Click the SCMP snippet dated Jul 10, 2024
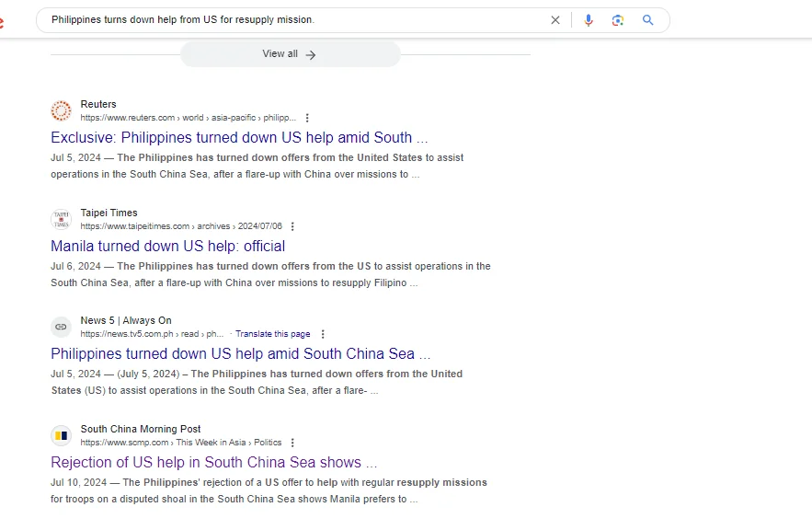Viewport: 812px width, 530px height. 269,490
